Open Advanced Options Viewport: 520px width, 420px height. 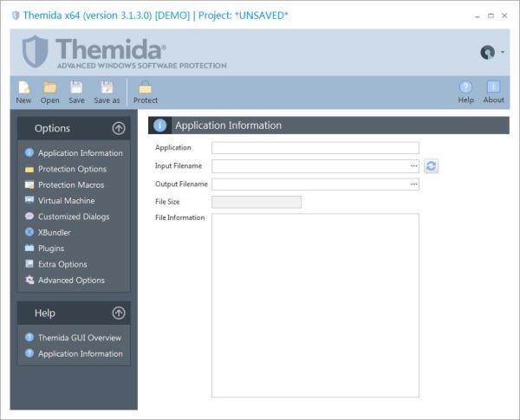[x=71, y=280]
